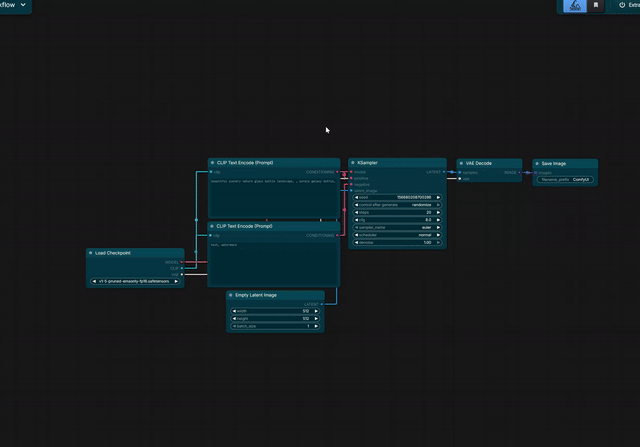The height and width of the screenshot is (447, 640).
Task: Collapse the KSampler node via its title dot
Action: point(353,163)
